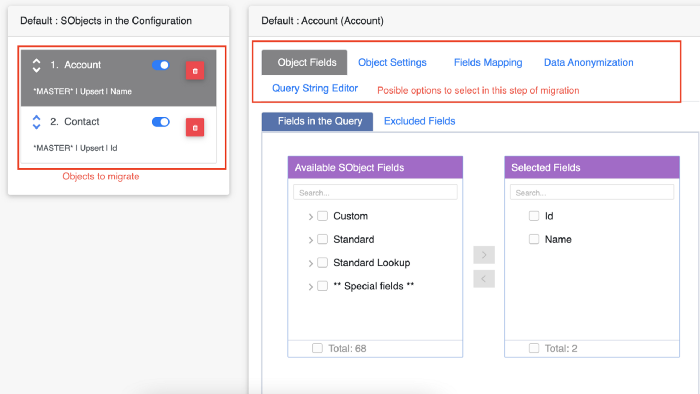Toggle the Account object switch off
Image resolution: width=700 pixels, height=394 pixels.
coord(161,65)
